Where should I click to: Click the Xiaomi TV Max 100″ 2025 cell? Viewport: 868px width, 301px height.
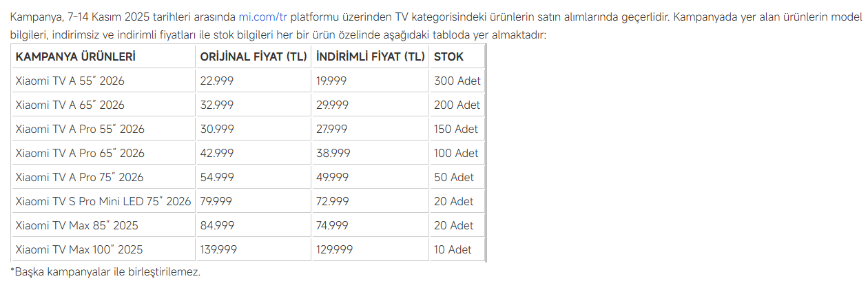[79, 249]
